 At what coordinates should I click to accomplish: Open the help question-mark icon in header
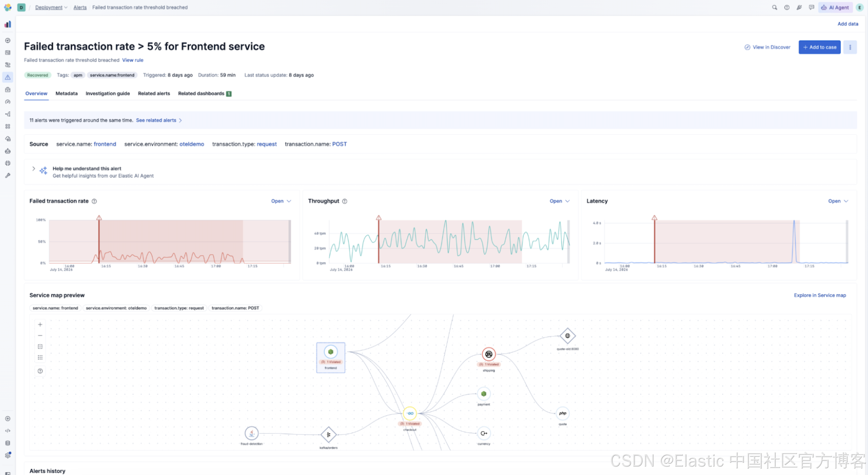(787, 7)
